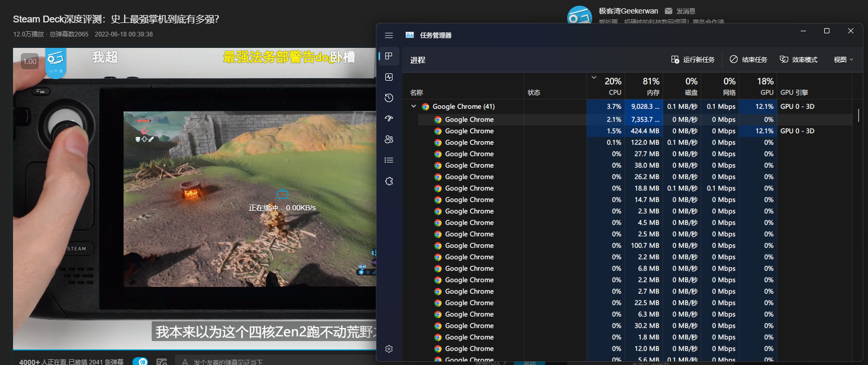Sort by 磁盘 disk column header
The width and height of the screenshot is (868, 365).
click(x=682, y=86)
